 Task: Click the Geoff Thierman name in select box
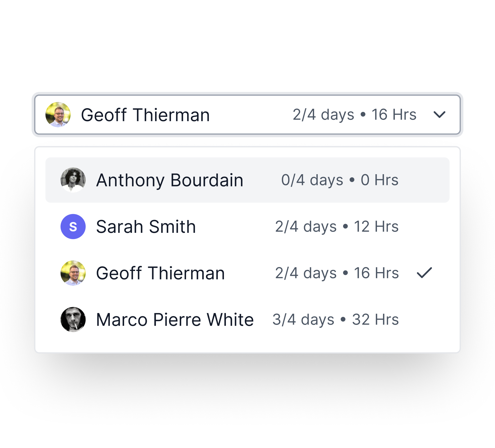145,115
